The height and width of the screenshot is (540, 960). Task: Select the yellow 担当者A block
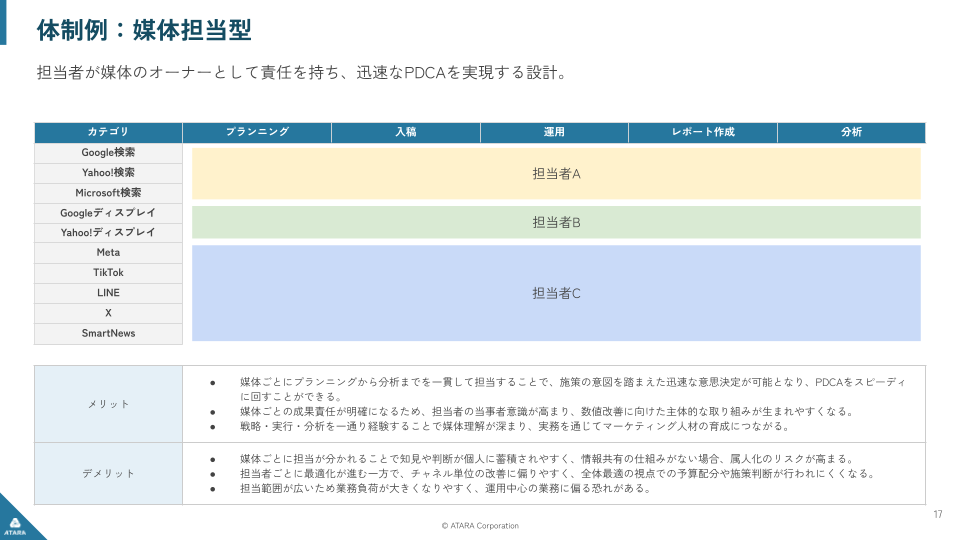coord(556,173)
